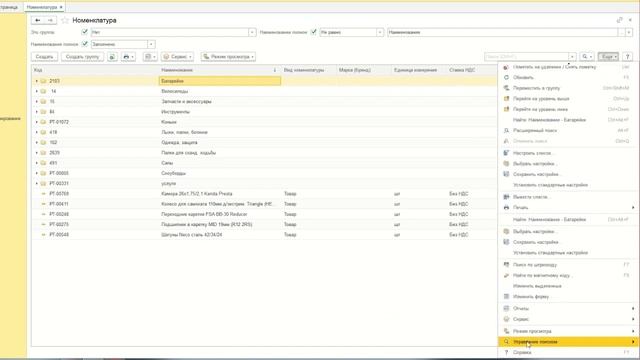Click the move-to-group icon in the menu
This screenshot has height=360, width=640.
pyautogui.click(x=506, y=88)
